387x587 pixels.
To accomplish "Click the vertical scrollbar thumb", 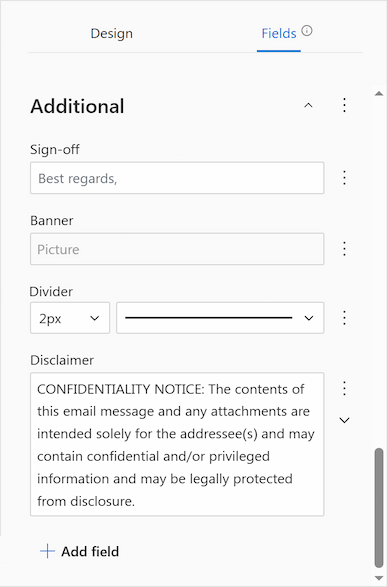I will tap(379, 508).
